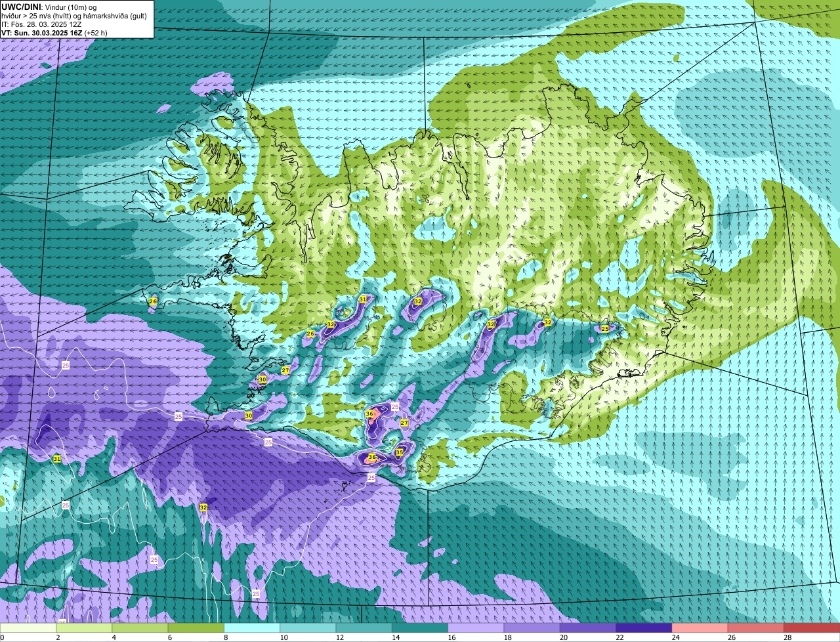840x642 pixels.
Task: Click the legend tick label "16"
Action: [451, 637]
